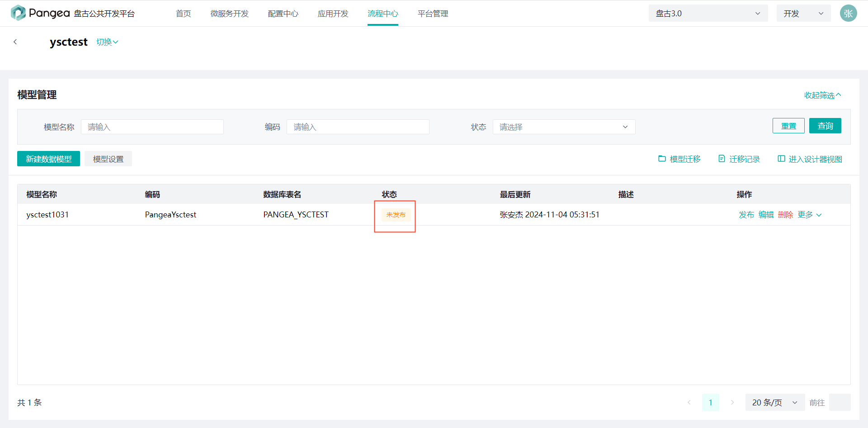Focus the 编码 input field
This screenshot has width=868, height=428.
(x=358, y=127)
